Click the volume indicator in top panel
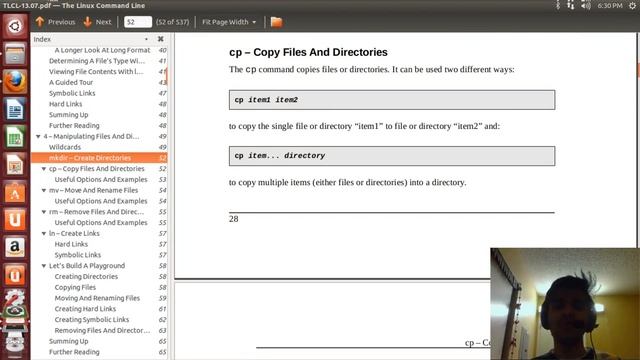 click(586, 5)
